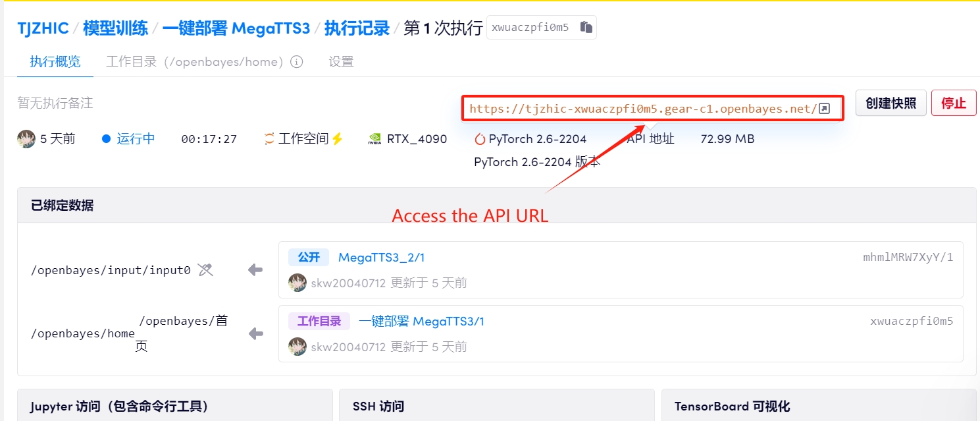Open the 工作目录 (/openbayes/home) tab

point(194,62)
